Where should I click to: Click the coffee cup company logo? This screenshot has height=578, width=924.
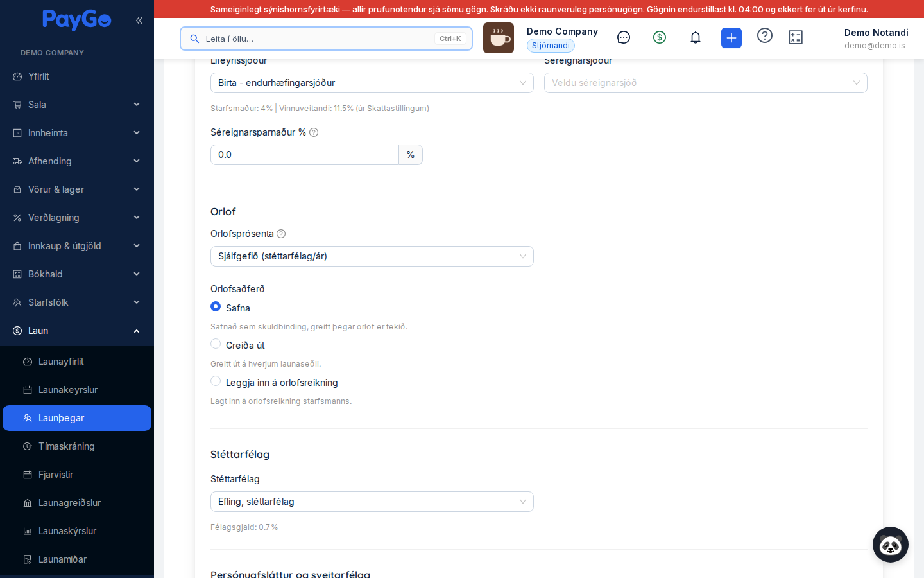(x=499, y=38)
